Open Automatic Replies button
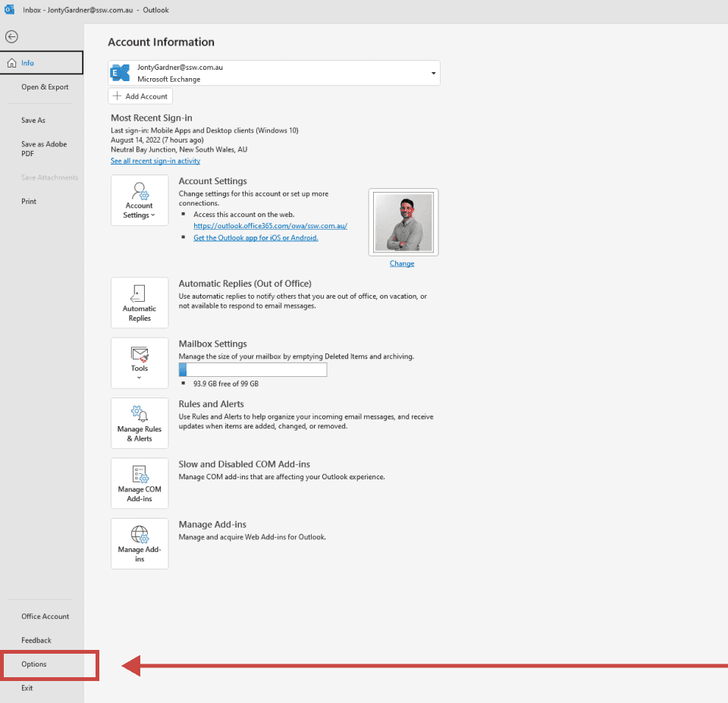Viewport: 728px width, 703px height. pos(140,303)
